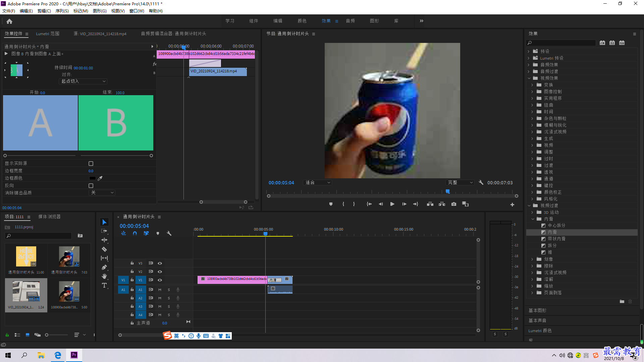This screenshot has height=362, width=644.
Task: Open program monitor zoom level dropdown
Action: 317,183
